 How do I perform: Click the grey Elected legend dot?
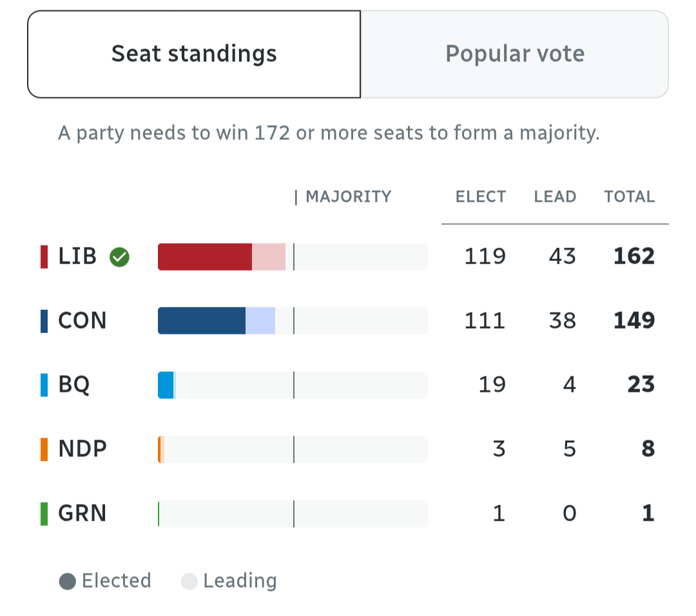tap(68, 581)
